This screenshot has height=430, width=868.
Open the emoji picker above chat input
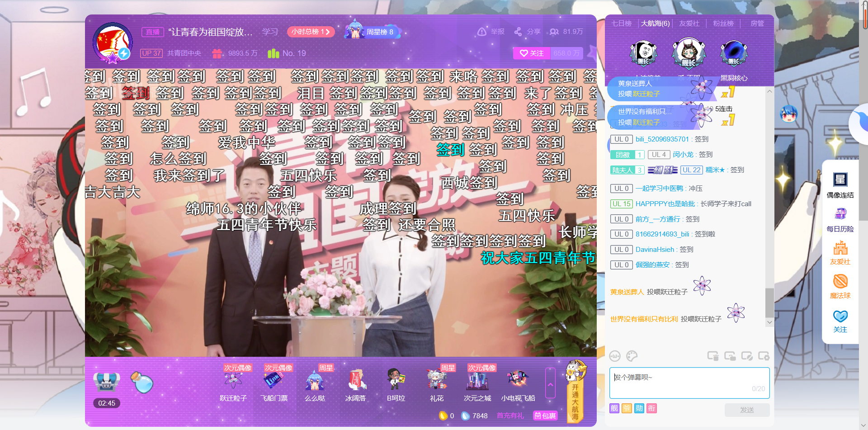point(615,356)
